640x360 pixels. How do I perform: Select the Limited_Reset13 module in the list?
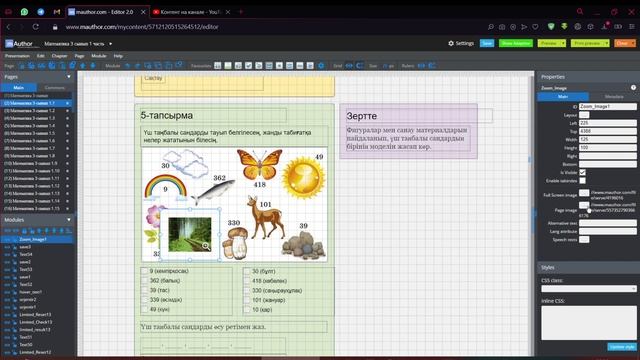[x=35, y=315]
